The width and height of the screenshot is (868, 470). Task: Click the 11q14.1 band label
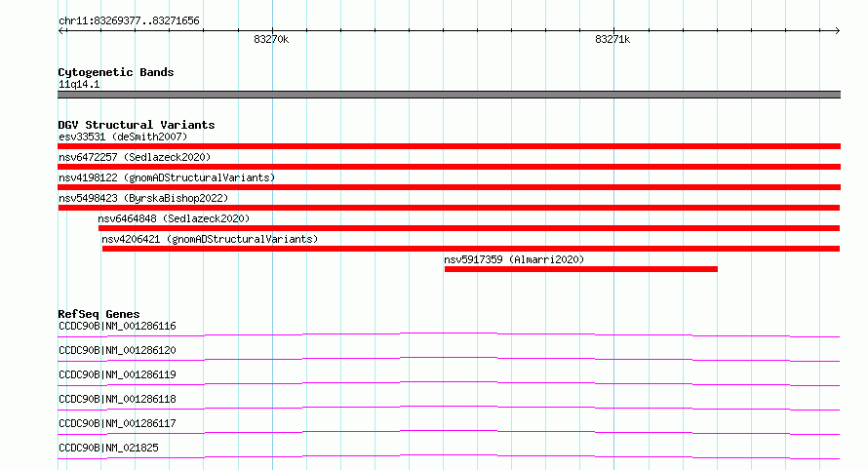79,84
